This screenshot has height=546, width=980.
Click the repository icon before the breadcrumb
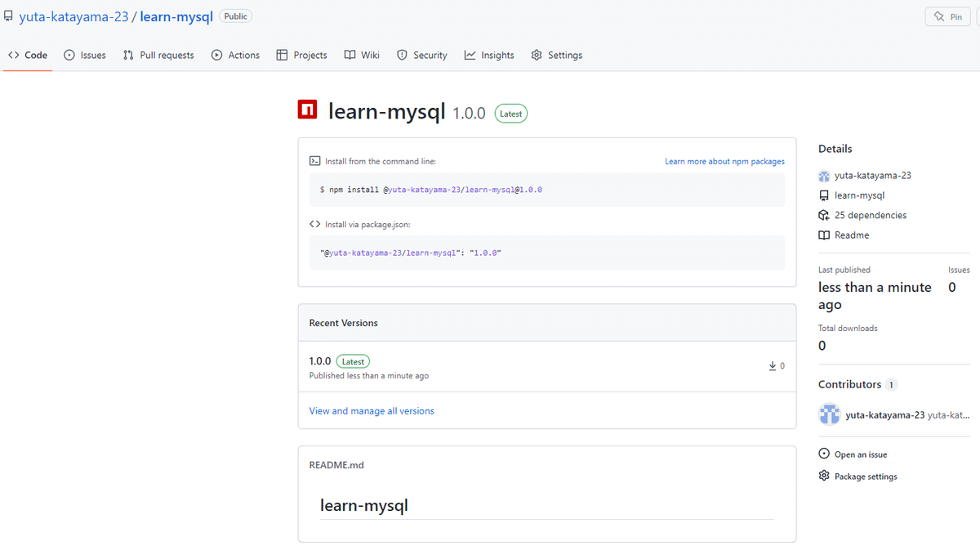(x=10, y=15)
